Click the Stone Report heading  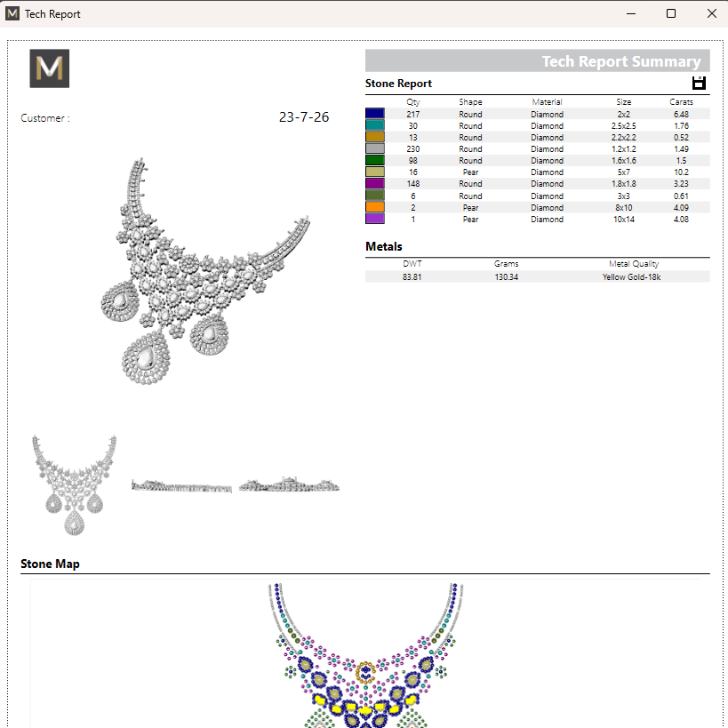(398, 84)
